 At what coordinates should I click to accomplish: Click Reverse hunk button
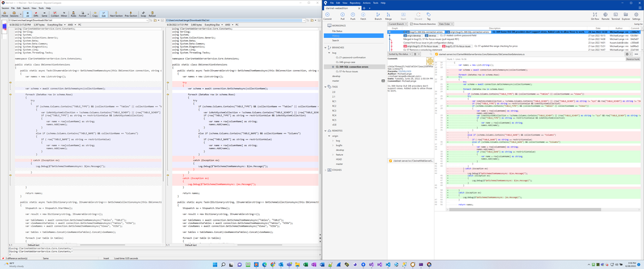pyautogui.click(x=633, y=59)
